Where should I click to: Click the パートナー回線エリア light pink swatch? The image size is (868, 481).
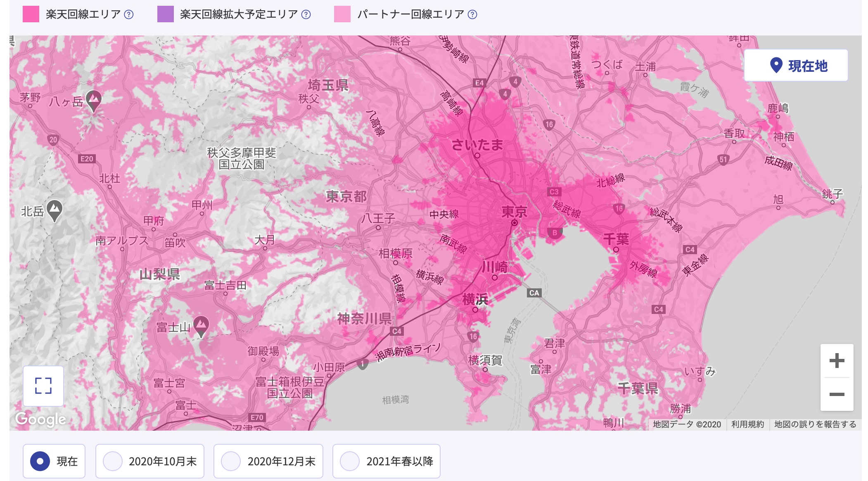pyautogui.click(x=342, y=14)
